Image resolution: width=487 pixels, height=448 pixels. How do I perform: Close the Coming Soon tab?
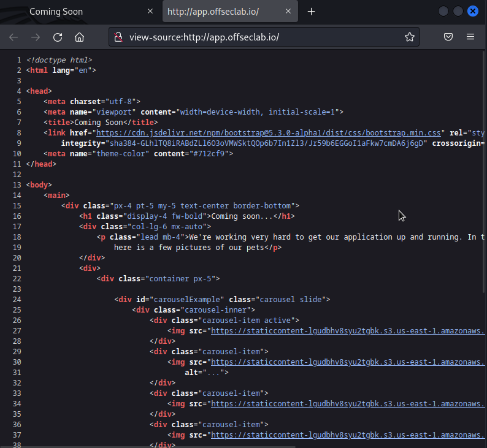tap(150, 12)
